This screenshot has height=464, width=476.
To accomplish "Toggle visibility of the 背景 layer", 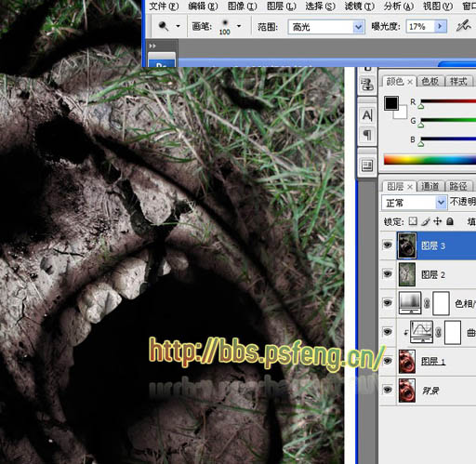I will [388, 390].
